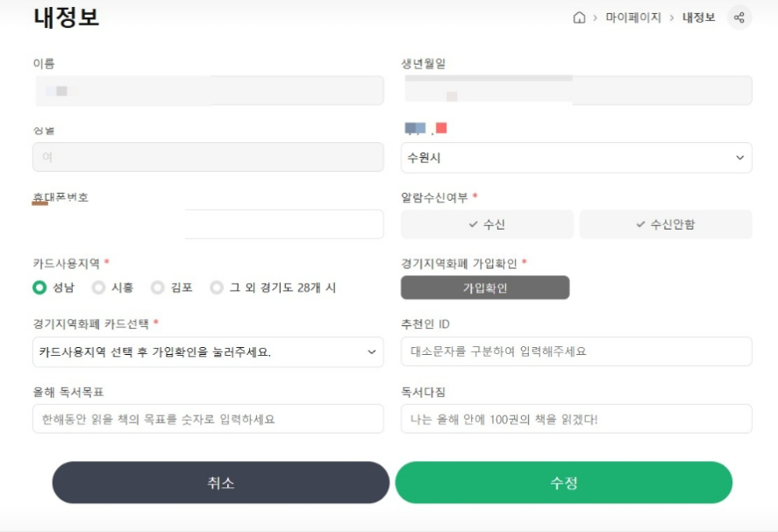Open the 경기지역화폐 카드선택 dropdown
This screenshot has width=778, height=532.
tap(208, 351)
